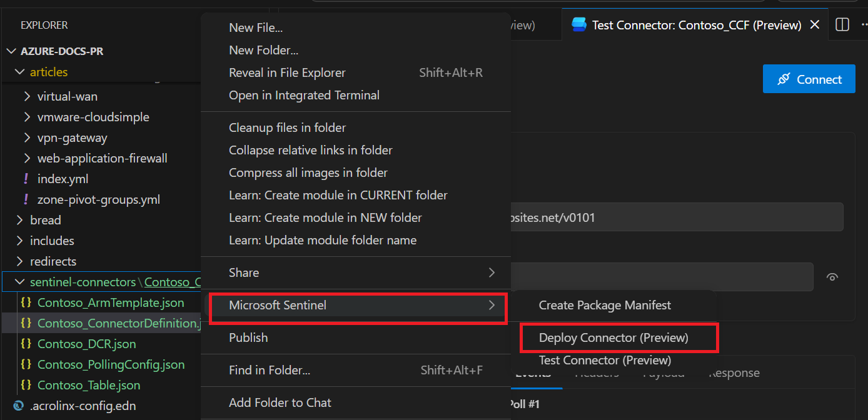Open index.yml file
868x420 pixels.
click(x=63, y=179)
